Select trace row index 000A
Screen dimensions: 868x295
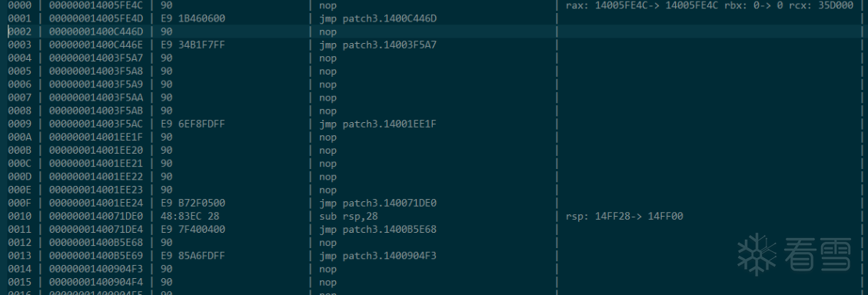(18, 138)
